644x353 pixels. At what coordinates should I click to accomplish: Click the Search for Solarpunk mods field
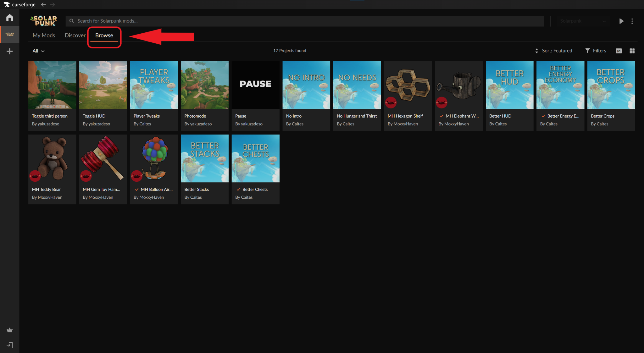(x=305, y=21)
